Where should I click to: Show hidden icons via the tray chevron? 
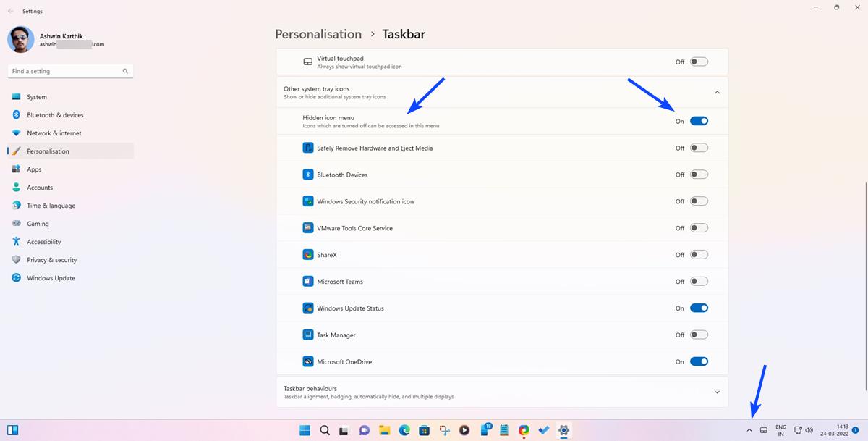pos(749,430)
